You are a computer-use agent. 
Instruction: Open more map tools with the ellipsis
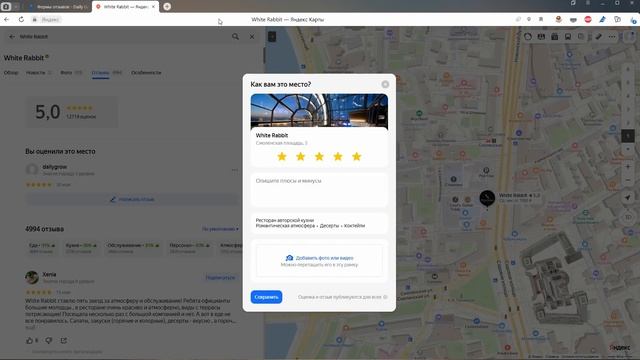[x=611, y=37]
